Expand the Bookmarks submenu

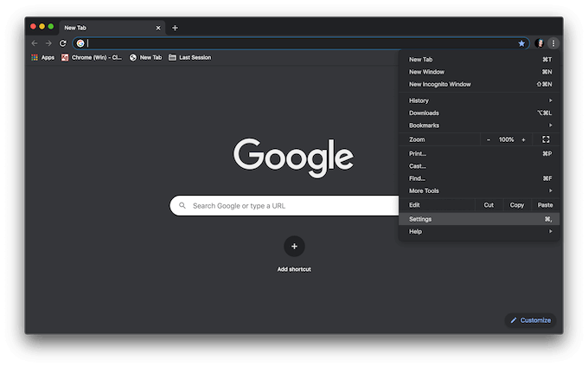tap(479, 126)
